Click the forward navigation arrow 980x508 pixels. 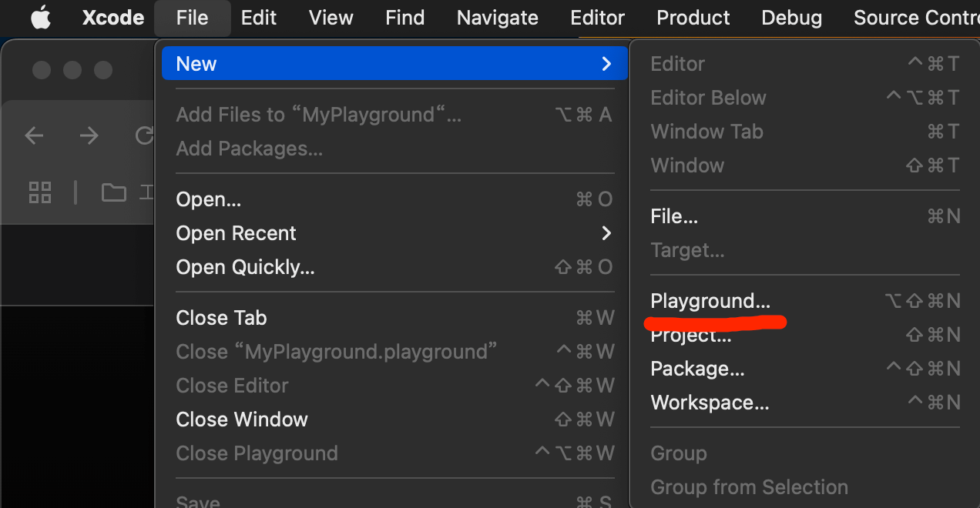click(89, 135)
